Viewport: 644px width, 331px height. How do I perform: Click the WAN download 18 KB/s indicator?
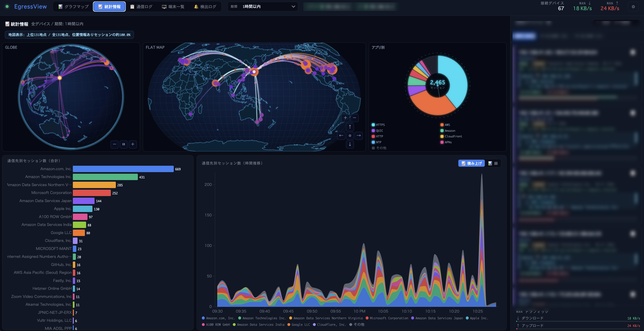pyautogui.click(x=582, y=6)
